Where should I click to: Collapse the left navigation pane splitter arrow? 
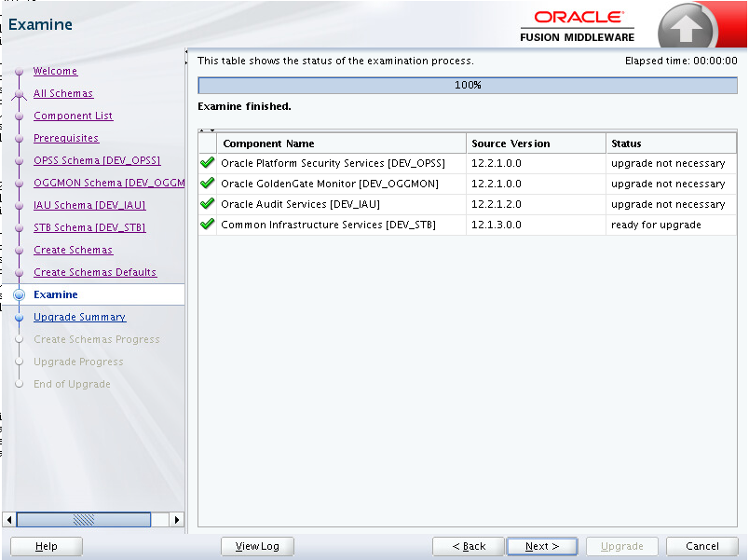186,50
